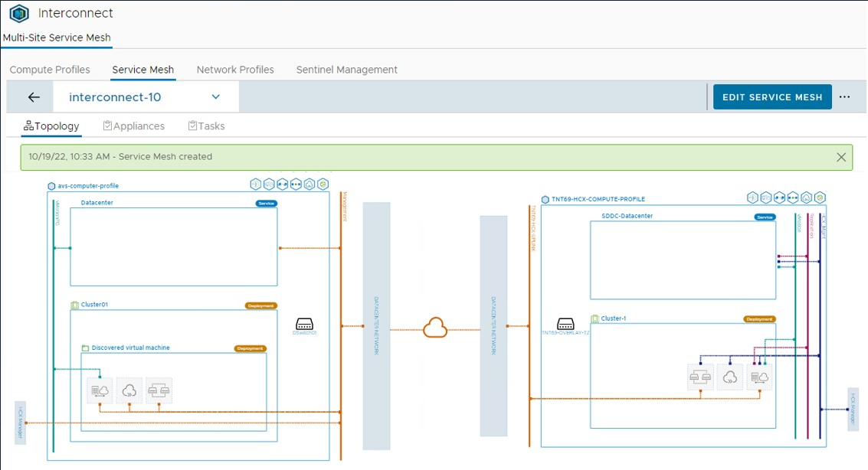
Task: Switch to the Service Mesh tab
Action: [x=142, y=70]
